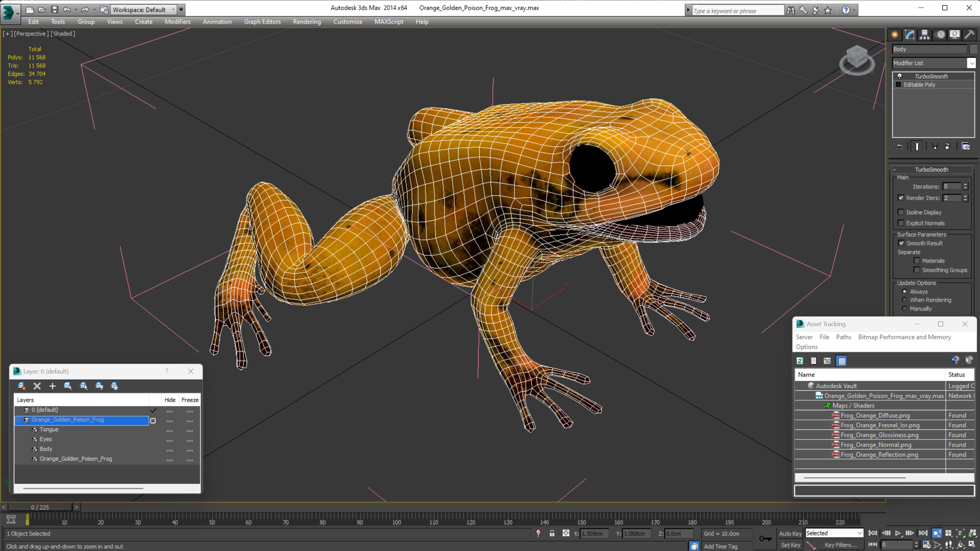This screenshot has width=980, height=551.
Task: Open the Rendering menu
Action: 307,22
